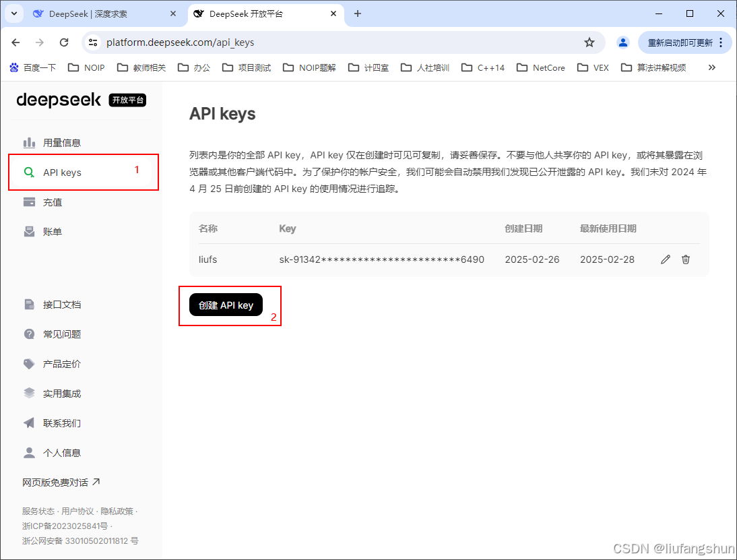This screenshot has height=560, width=737.
Task: Click the creation date 2025-02-26
Action: tap(532, 259)
